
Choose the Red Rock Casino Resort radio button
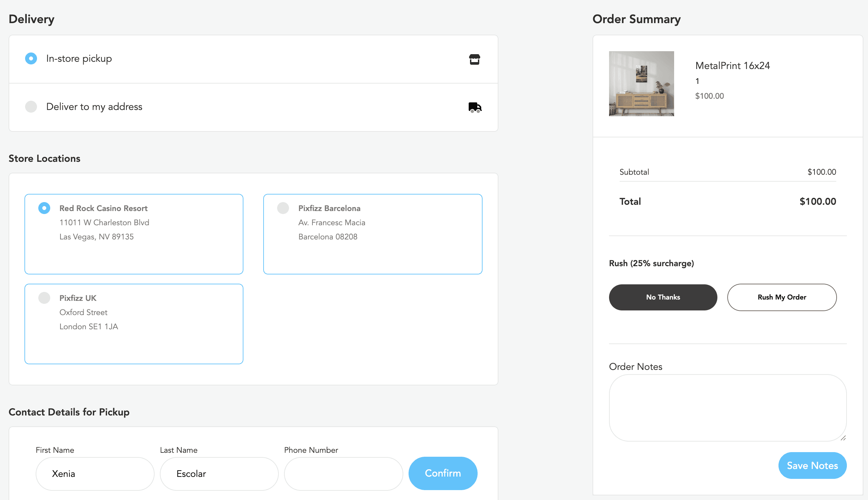(x=44, y=208)
